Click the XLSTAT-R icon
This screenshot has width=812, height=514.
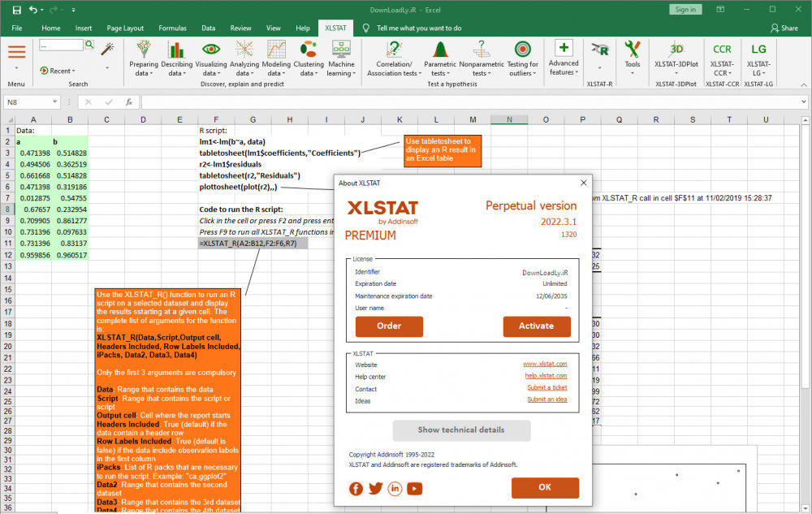click(600, 50)
